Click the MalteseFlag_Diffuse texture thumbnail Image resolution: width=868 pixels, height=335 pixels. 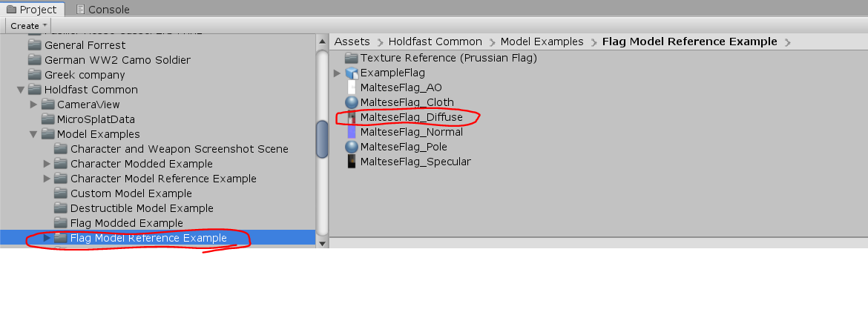pos(352,117)
